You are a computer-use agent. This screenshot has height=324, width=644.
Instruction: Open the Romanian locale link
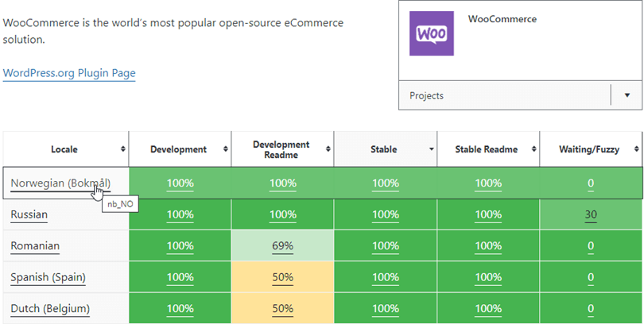(35, 246)
